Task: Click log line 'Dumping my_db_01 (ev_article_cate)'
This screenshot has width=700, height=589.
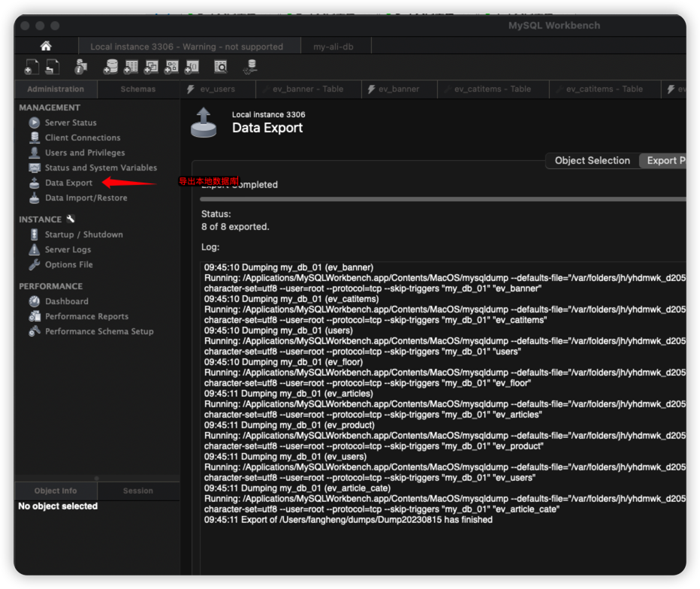Action: click(x=297, y=488)
